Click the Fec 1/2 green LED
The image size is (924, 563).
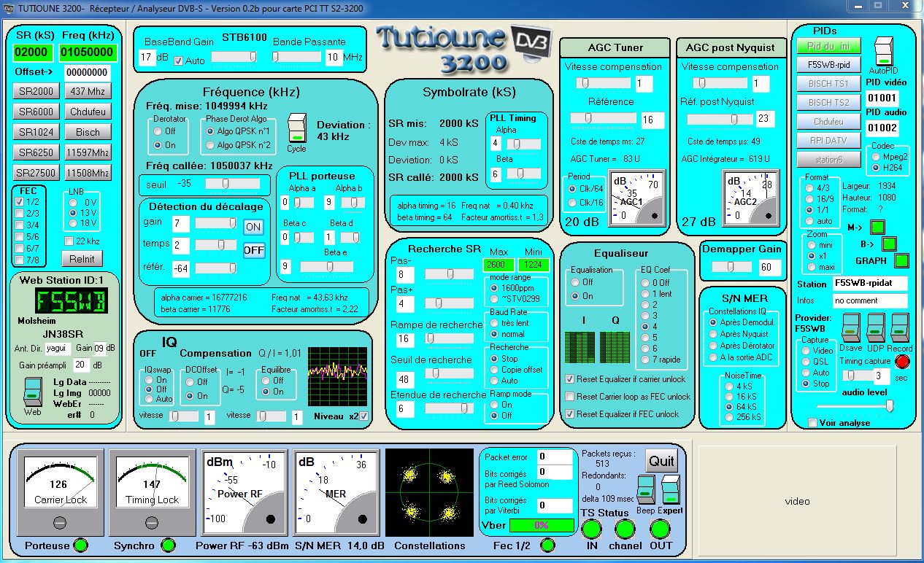pos(547,545)
